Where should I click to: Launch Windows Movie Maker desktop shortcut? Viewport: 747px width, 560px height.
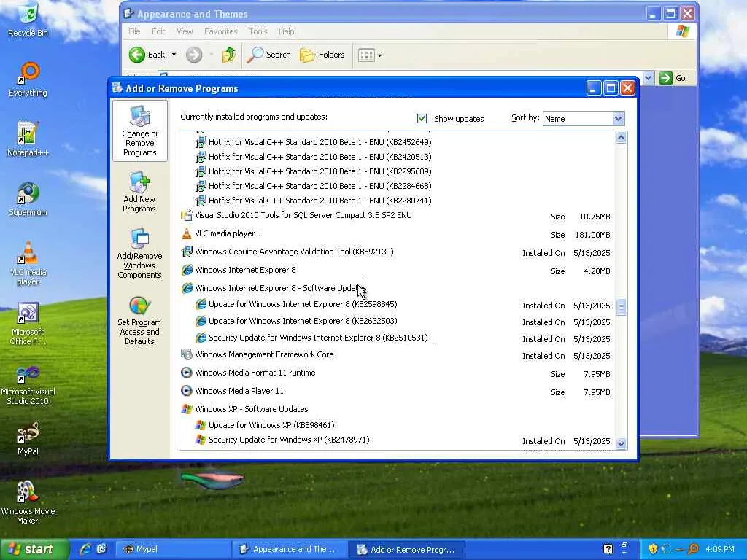[x=28, y=502]
